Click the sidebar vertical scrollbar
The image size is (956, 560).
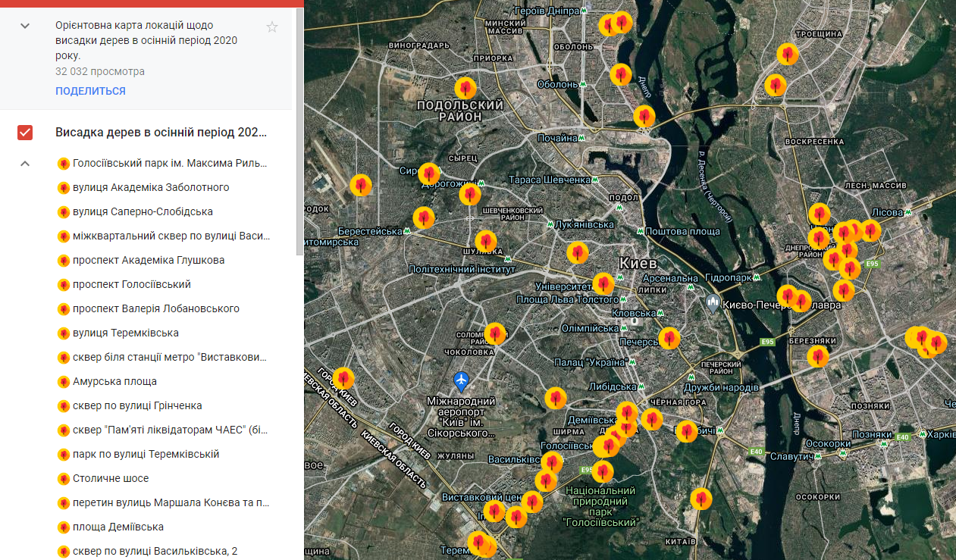pos(299,133)
